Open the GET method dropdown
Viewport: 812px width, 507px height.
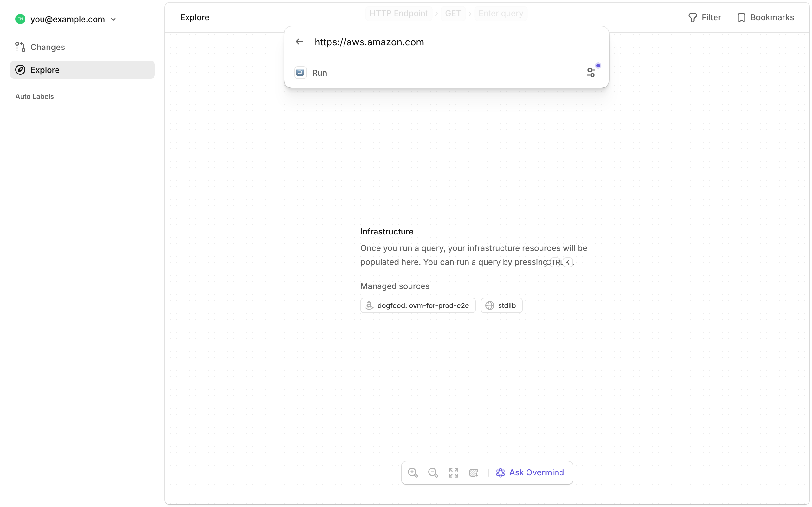tap(453, 13)
